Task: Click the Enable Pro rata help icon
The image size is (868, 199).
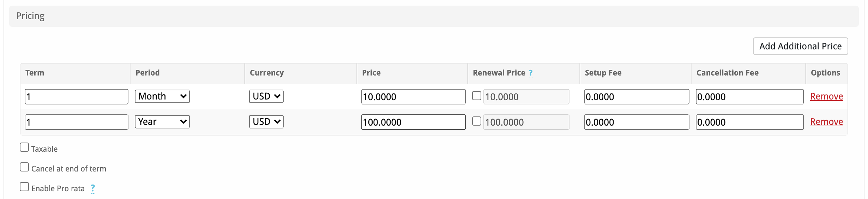Action: tap(93, 188)
